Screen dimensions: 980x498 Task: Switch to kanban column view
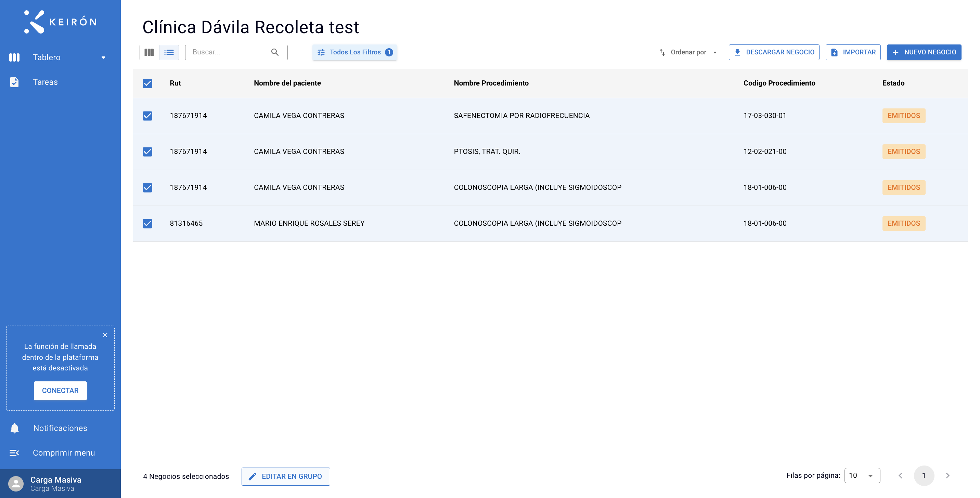(149, 52)
